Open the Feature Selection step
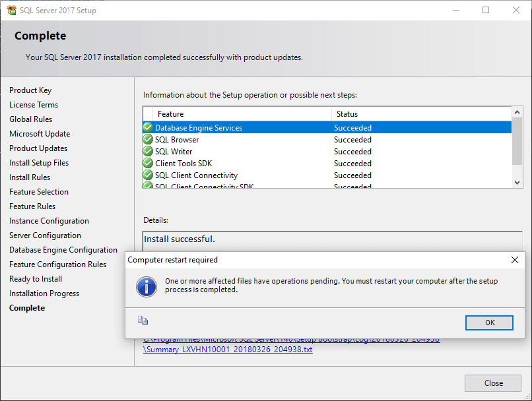Screen dimensions: 532x401 (x=38, y=191)
